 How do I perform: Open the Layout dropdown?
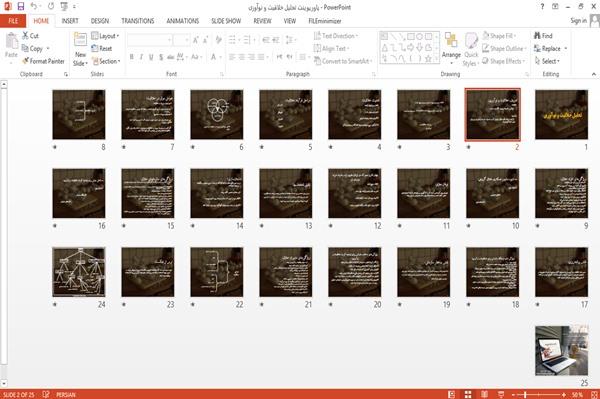click(105, 36)
